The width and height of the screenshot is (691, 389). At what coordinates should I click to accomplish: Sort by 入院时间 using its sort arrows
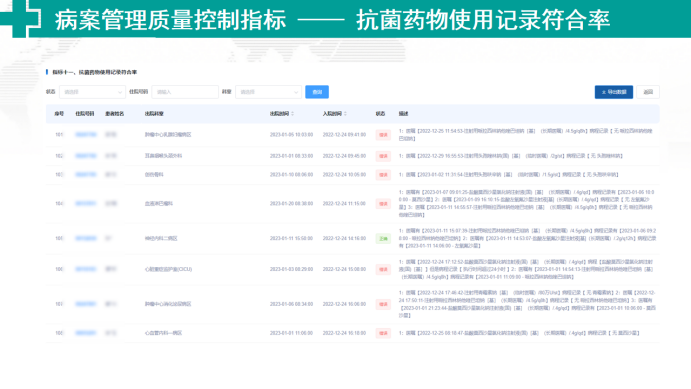click(346, 114)
